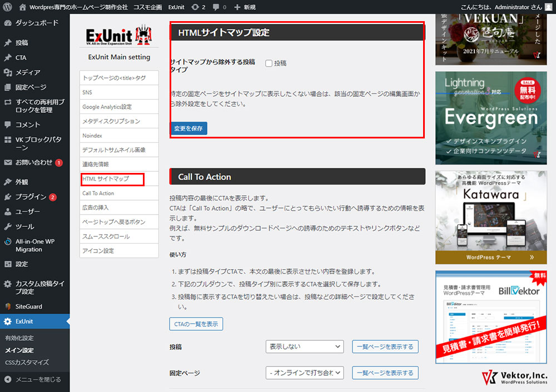Click the WordPress logo icon
This screenshot has width=556, height=392.
click(7, 7)
